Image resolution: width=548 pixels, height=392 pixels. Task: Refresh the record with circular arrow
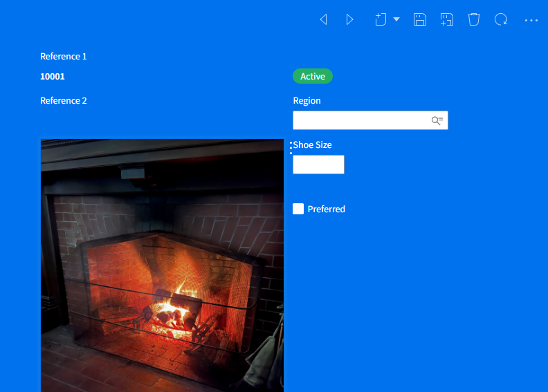pyautogui.click(x=501, y=19)
